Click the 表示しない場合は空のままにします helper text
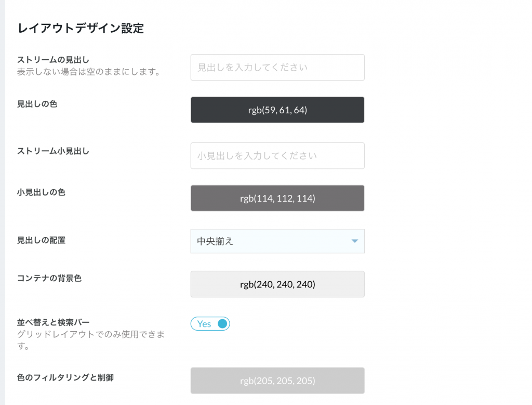Viewport: 532px width, 405px height. [88, 72]
